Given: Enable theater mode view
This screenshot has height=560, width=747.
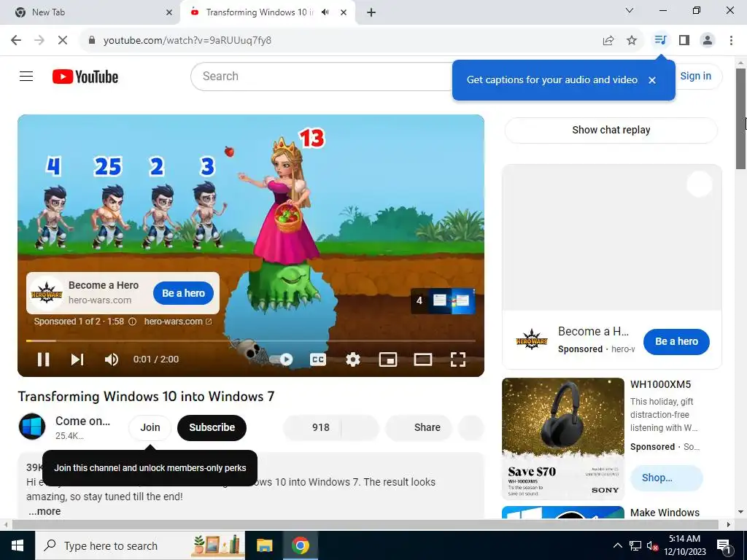Looking at the screenshot, I should [422, 359].
